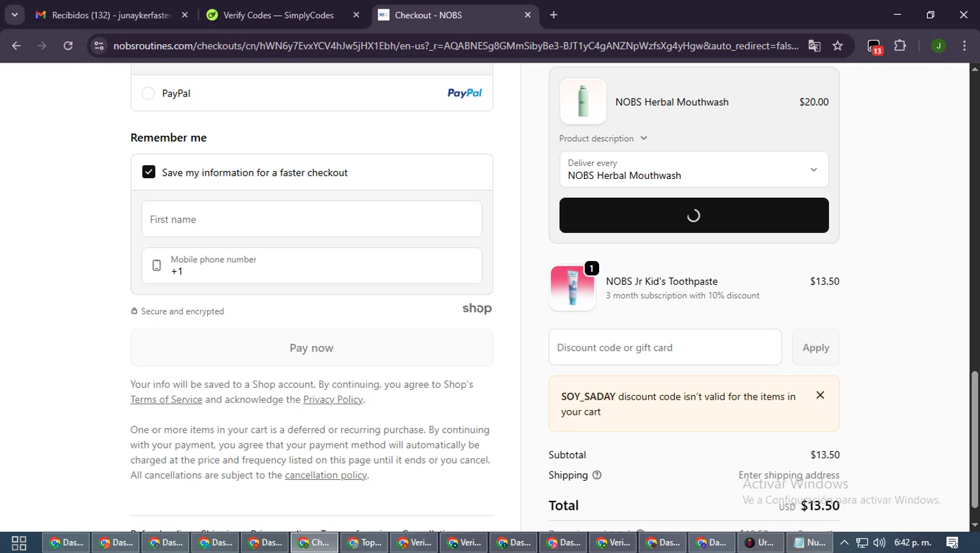Reload the checkout page

(68, 46)
